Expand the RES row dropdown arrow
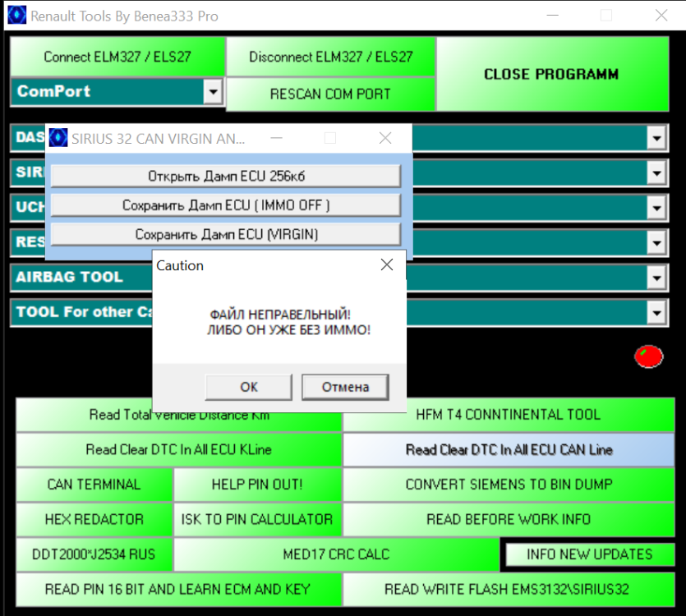 point(656,243)
